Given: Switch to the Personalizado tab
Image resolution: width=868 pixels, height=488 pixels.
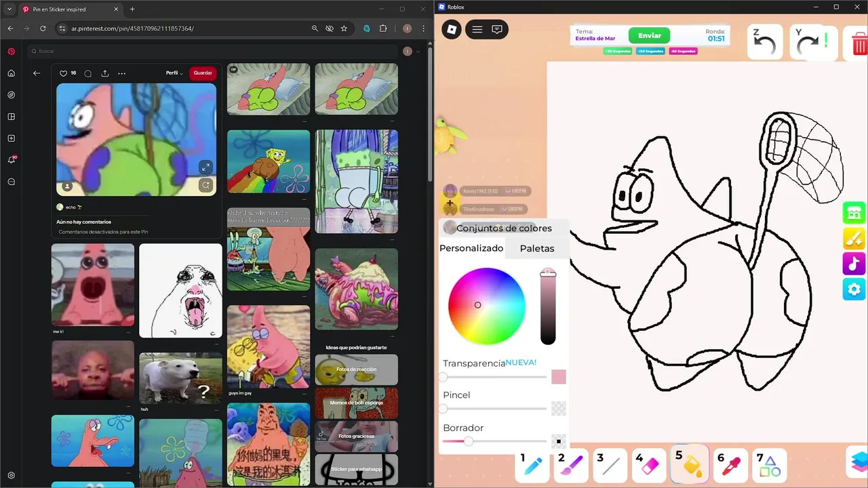Looking at the screenshot, I should point(471,248).
